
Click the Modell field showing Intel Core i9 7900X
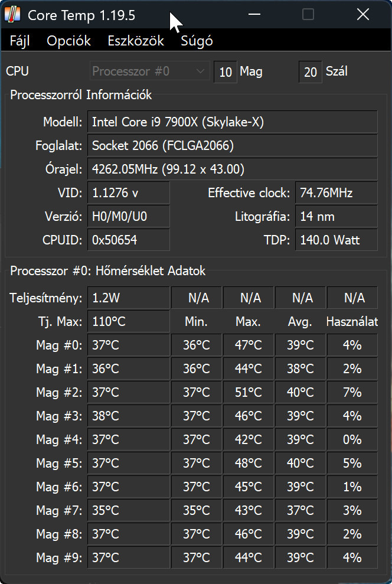point(232,122)
